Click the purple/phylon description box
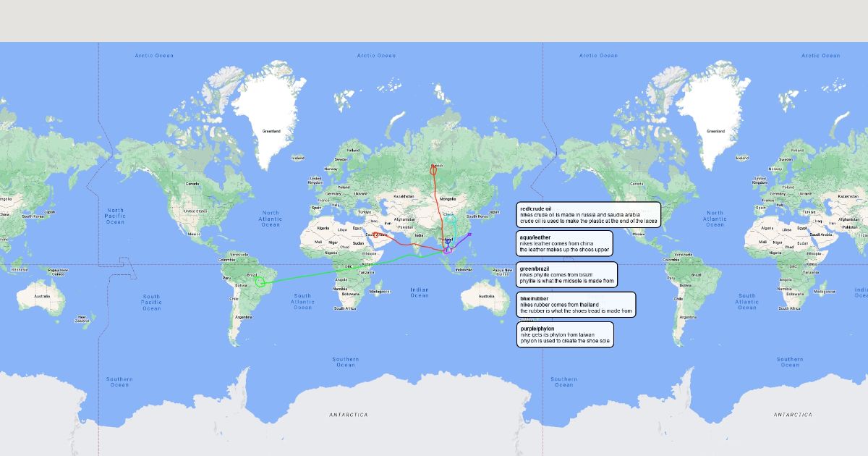The height and width of the screenshot is (456, 868). tap(564, 335)
